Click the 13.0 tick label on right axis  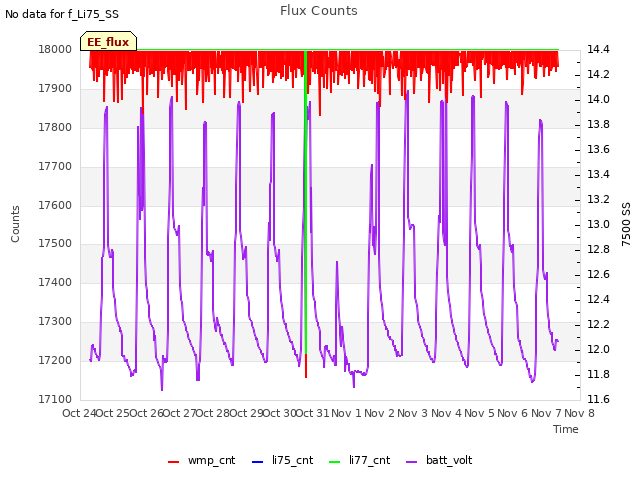(598, 224)
